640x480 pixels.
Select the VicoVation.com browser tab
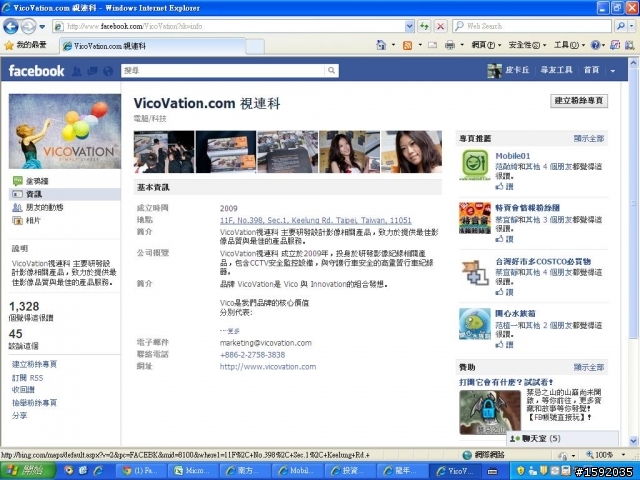153,46
